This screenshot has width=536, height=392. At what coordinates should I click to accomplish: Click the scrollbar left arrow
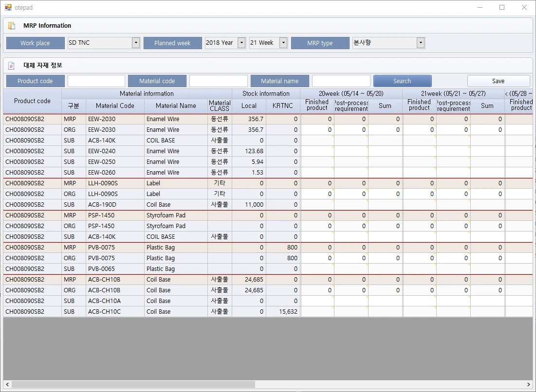pyautogui.click(x=7, y=385)
